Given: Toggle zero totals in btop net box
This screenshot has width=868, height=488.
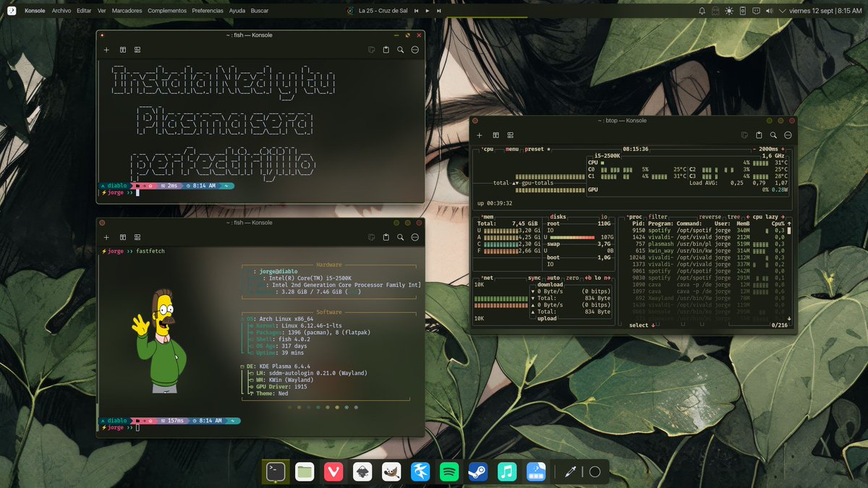Looking at the screenshot, I should click(x=573, y=278).
